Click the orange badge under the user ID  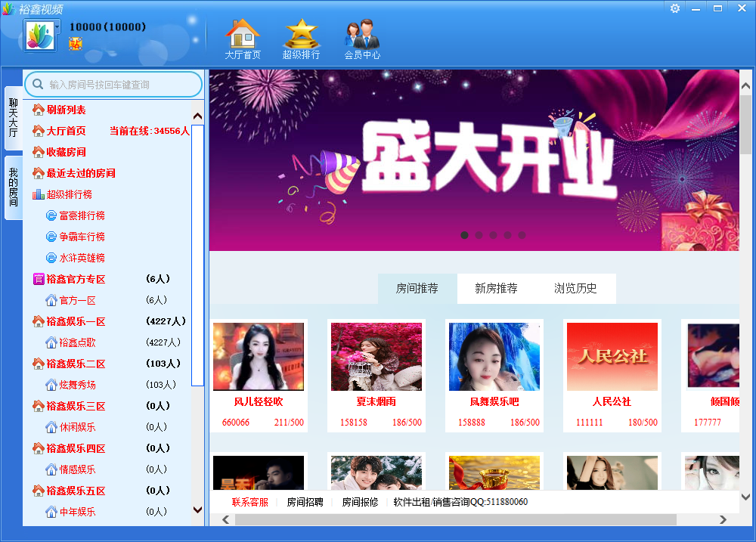(75, 44)
